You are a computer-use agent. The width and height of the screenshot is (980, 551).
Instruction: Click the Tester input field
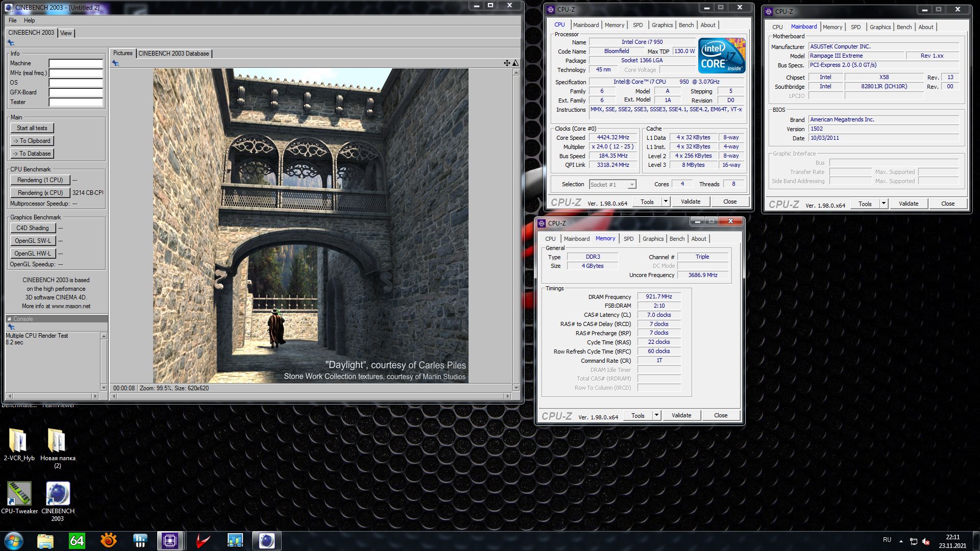(x=76, y=102)
